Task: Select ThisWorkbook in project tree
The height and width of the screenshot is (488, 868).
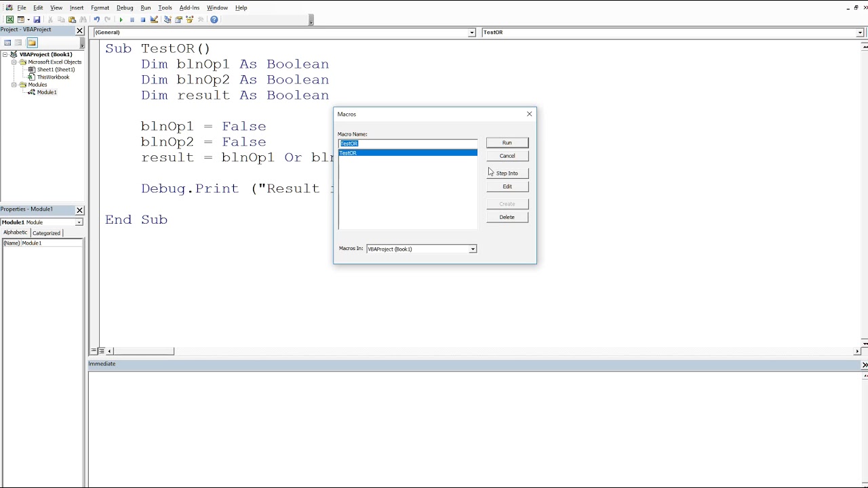Action: click(53, 77)
